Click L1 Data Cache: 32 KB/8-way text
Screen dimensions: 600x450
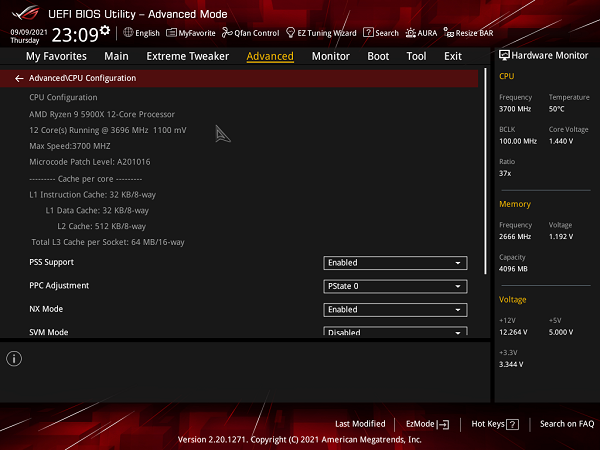pos(97,210)
